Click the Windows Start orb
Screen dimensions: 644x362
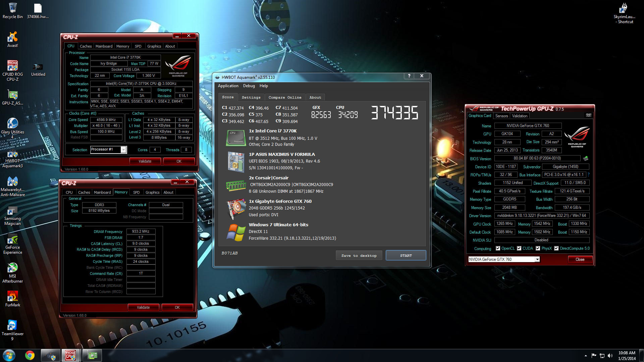click(x=9, y=355)
